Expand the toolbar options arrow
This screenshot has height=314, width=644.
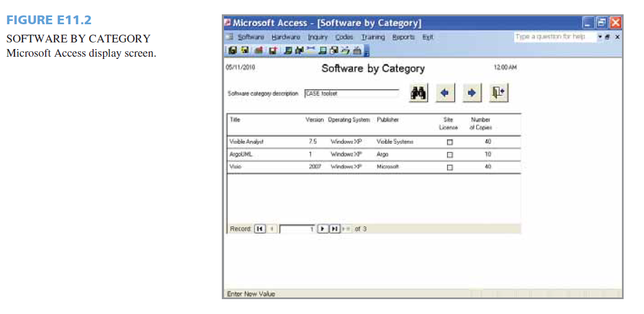(367, 51)
